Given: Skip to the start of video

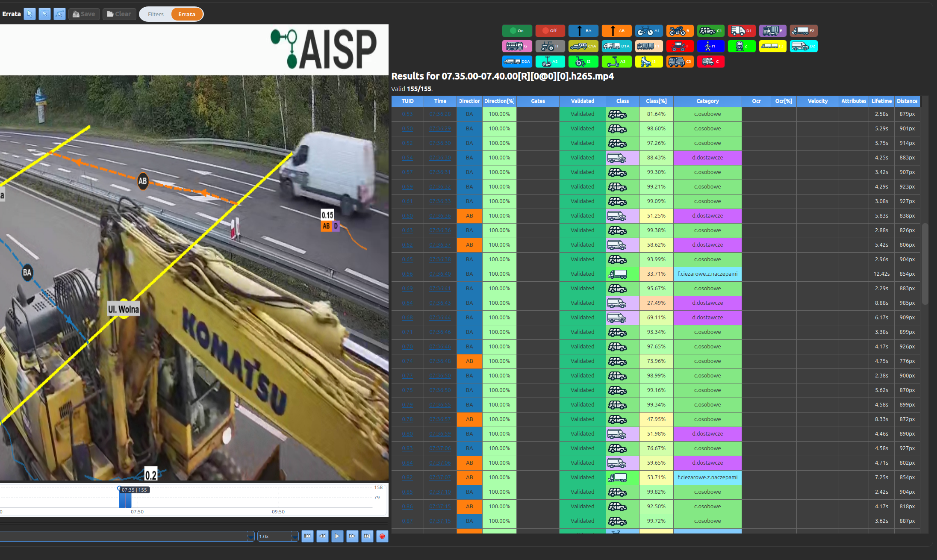Looking at the screenshot, I should [307, 536].
